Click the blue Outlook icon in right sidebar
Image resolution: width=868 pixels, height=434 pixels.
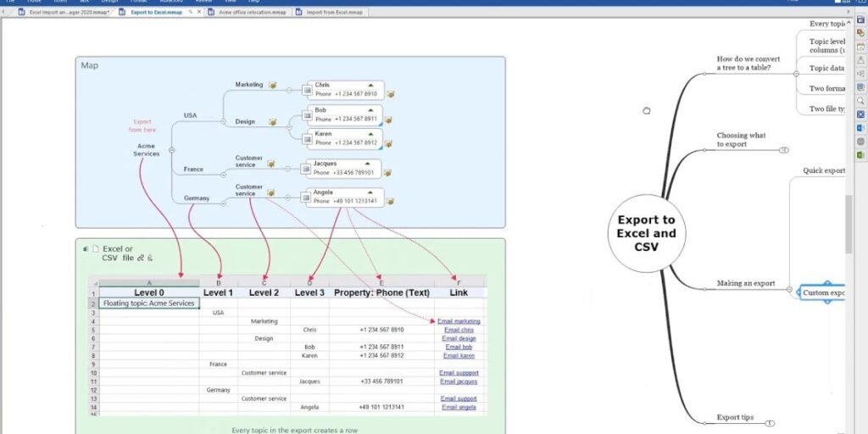[x=860, y=128]
